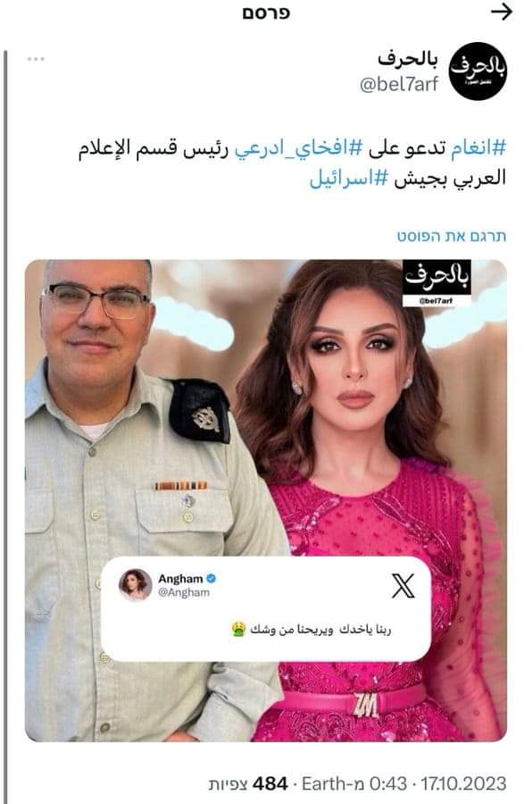This screenshot has height=804, width=532.
Task: Tap the Angham avatar in the embedded tweet
Action: tap(136, 584)
